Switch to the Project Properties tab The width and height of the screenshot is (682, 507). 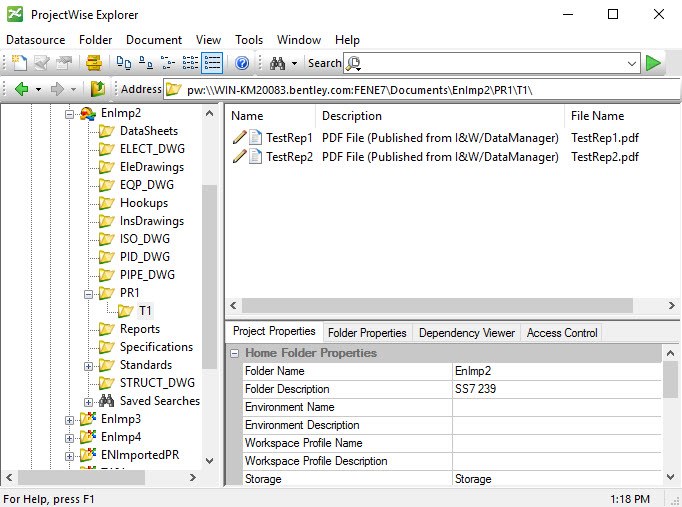[x=274, y=331]
